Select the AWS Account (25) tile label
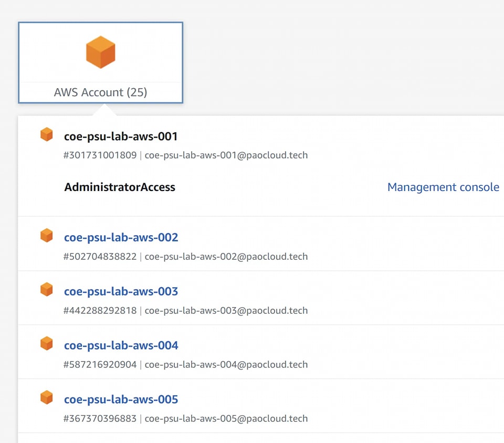The image size is (504, 443). point(100,92)
